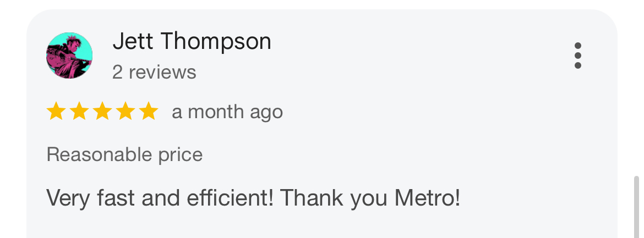This screenshot has height=238, width=644.
Task: Click Jett Thompson's profile avatar
Action: pos(69,56)
